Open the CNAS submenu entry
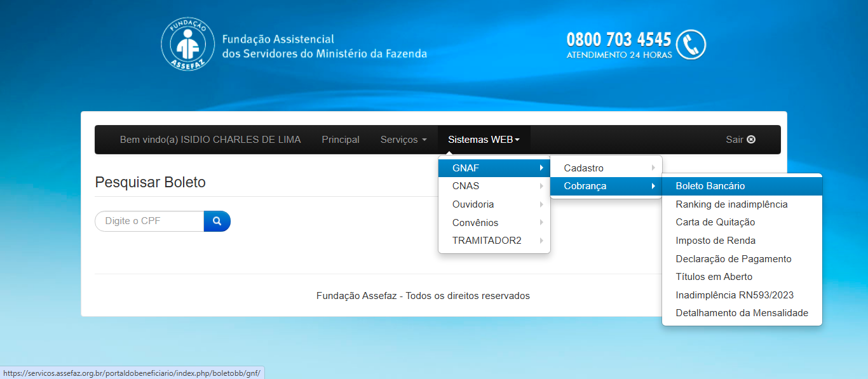Viewport: 868px width, 379px height. coord(494,186)
